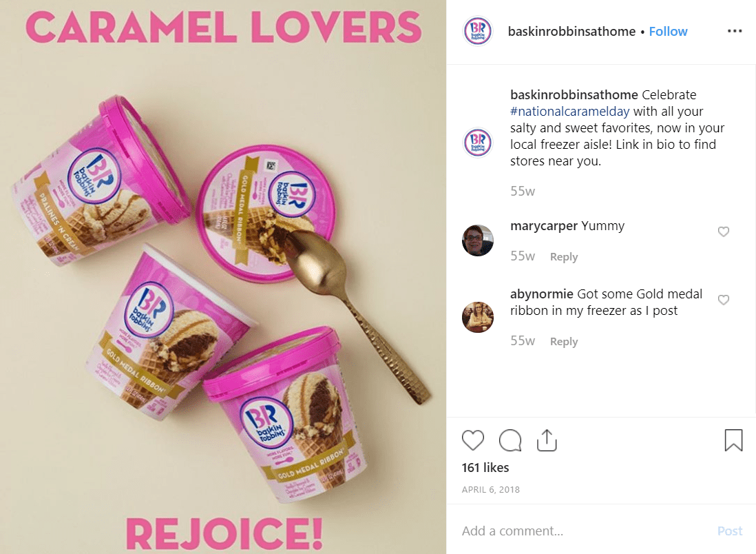Like the post with the heart icon
The image size is (756, 554).
coord(472,440)
